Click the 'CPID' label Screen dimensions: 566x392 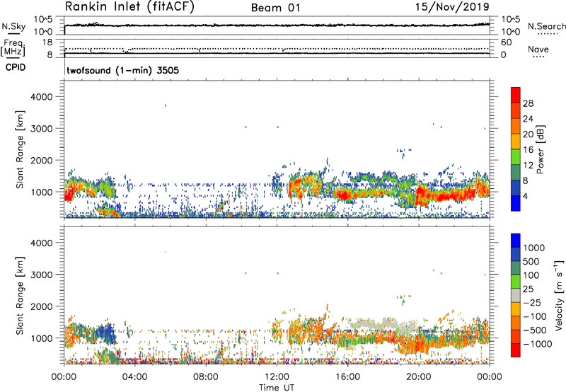point(16,67)
